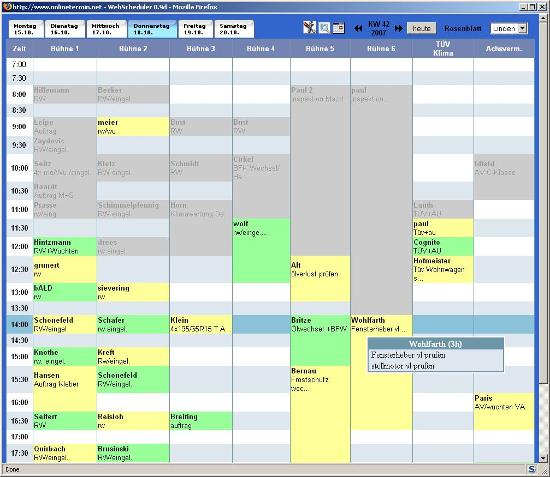The width and height of the screenshot is (550, 477).
Task: Go to previous week with the rewind arrows
Action: (358, 28)
